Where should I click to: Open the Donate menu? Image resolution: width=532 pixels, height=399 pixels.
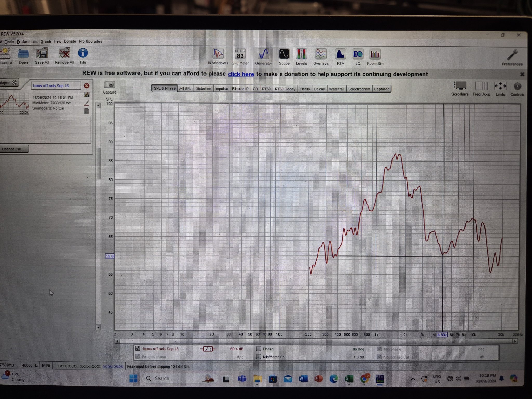click(70, 41)
